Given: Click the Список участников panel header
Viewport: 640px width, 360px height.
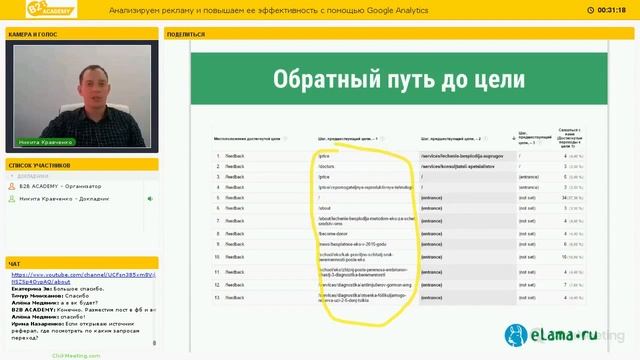Looking at the screenshot, I should pos(82,165).
